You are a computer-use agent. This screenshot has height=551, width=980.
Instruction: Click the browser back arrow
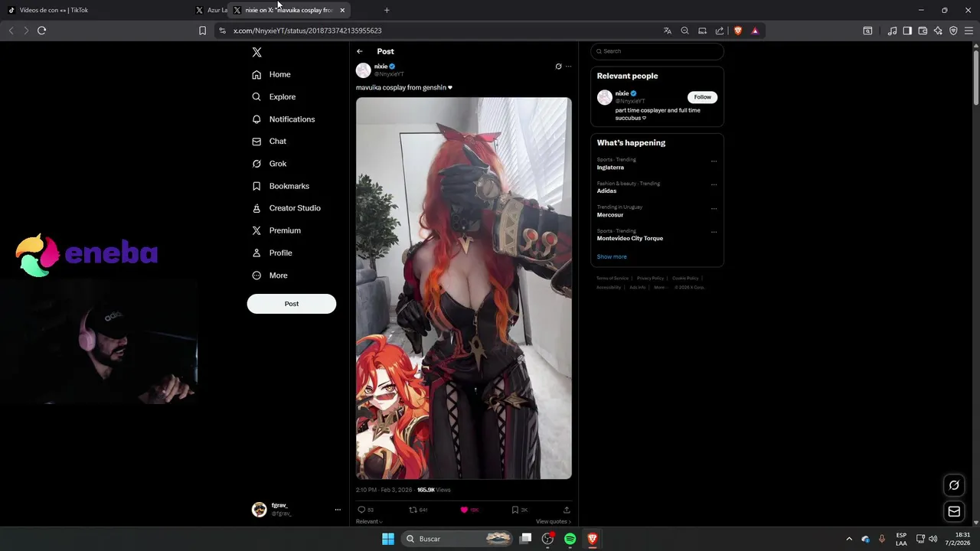[x=11, y=31]
